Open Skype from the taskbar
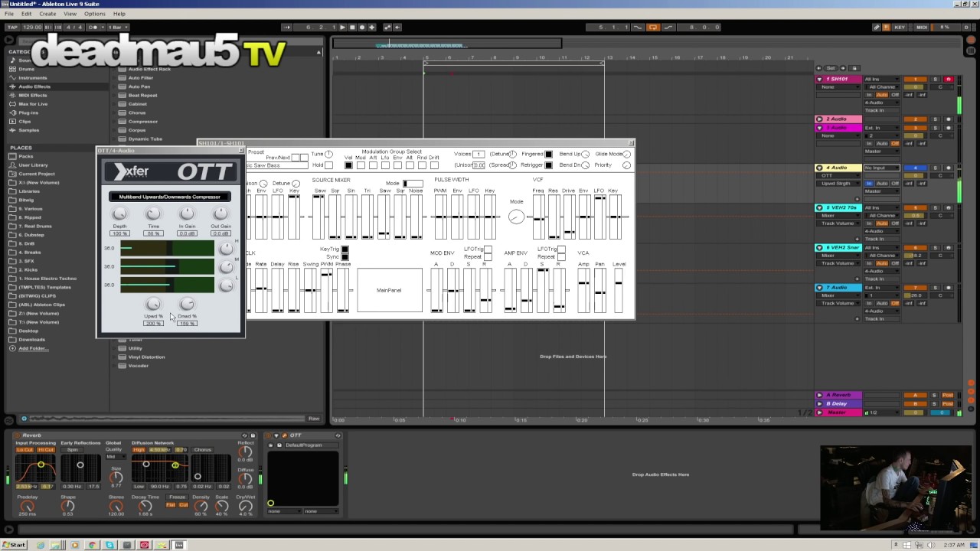 (109, 545)
